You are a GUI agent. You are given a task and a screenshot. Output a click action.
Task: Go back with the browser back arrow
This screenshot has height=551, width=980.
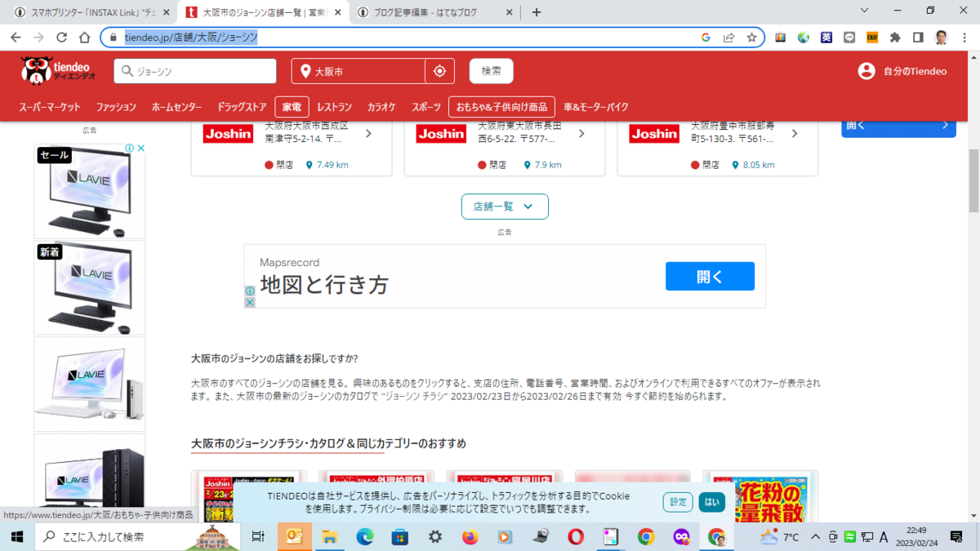(x=16, y=38)
